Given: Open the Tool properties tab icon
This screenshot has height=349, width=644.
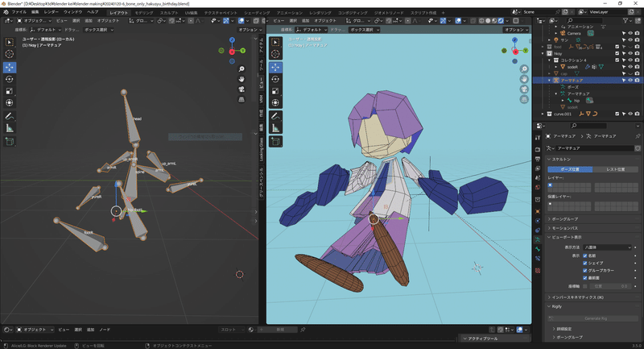Looking at the screenshot, I should (538, 138).
